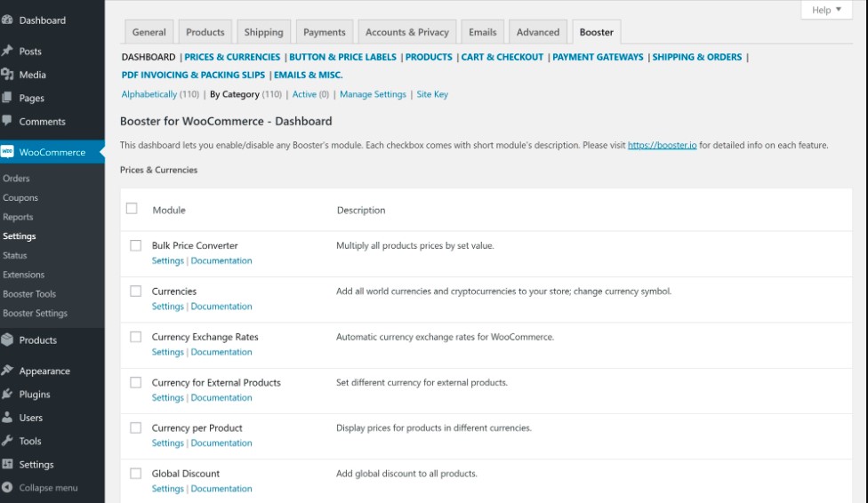The width and height of the screenshot is (868, 503).
Task: Click the Appearance paintbrush icon
Action: [6, 371]
